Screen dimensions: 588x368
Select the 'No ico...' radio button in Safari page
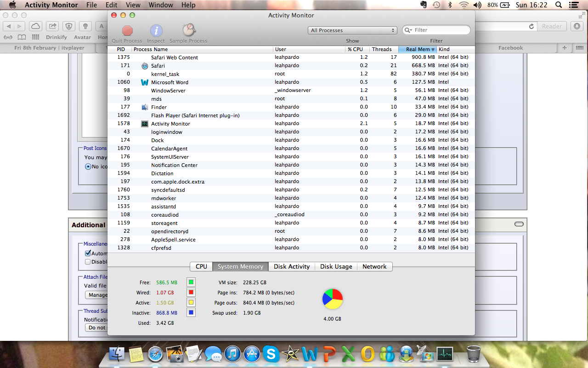tap(88, 167)
